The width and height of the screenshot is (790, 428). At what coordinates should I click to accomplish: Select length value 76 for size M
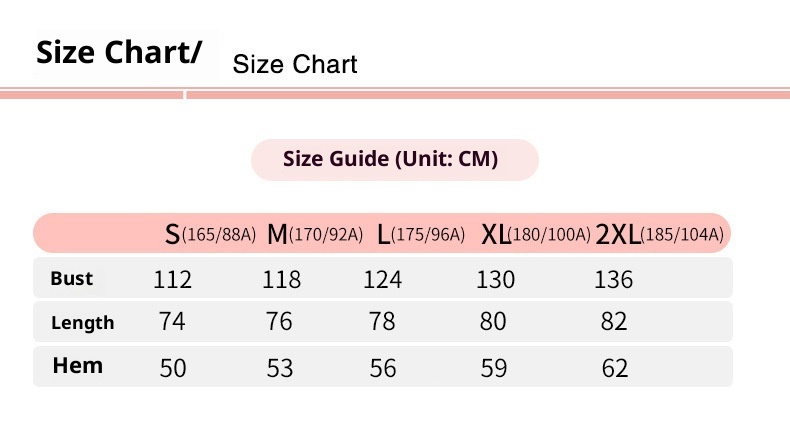[x=279, y=322]
